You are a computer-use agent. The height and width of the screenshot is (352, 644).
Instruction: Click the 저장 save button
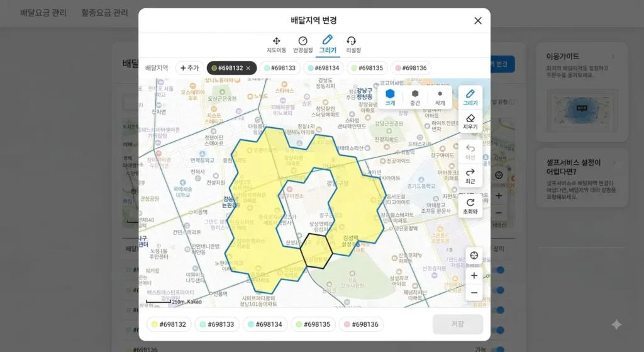[458, 324]
